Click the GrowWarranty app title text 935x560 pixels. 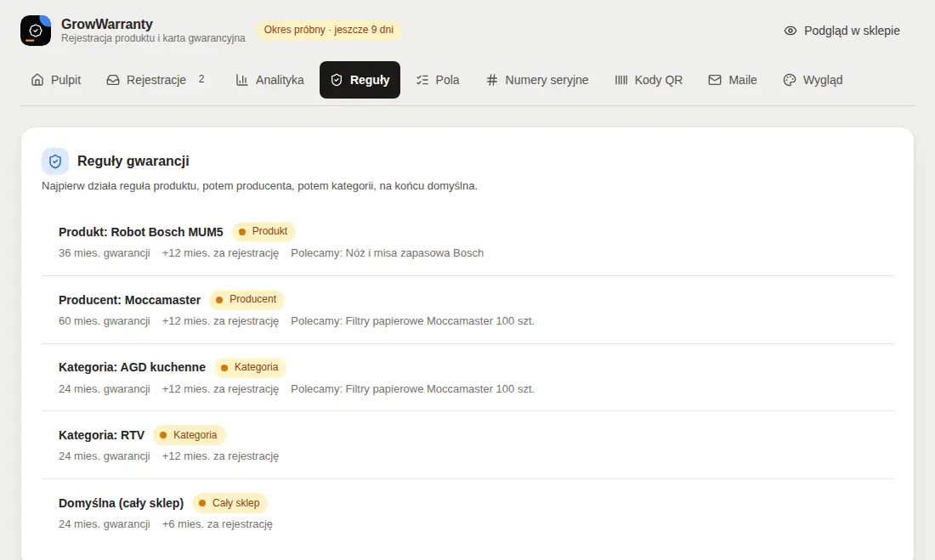pyautogui.click(x=107, y=24)
